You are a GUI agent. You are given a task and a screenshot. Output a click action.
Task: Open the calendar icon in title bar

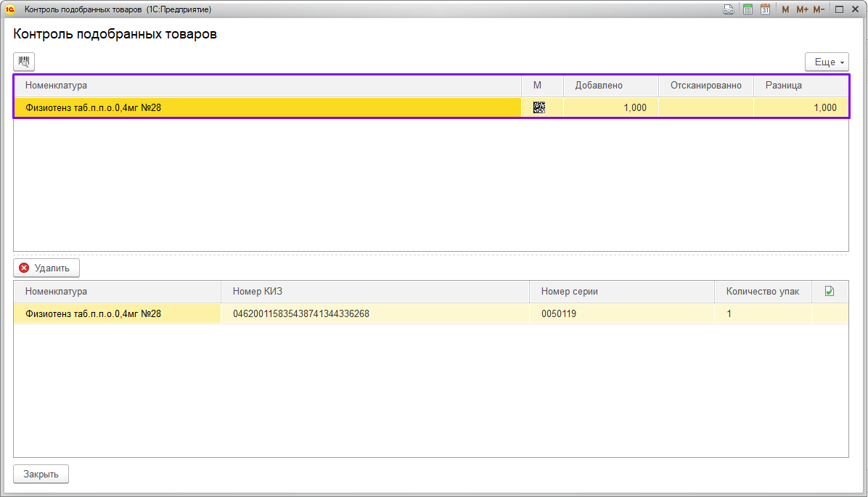(x=765, y=9)
